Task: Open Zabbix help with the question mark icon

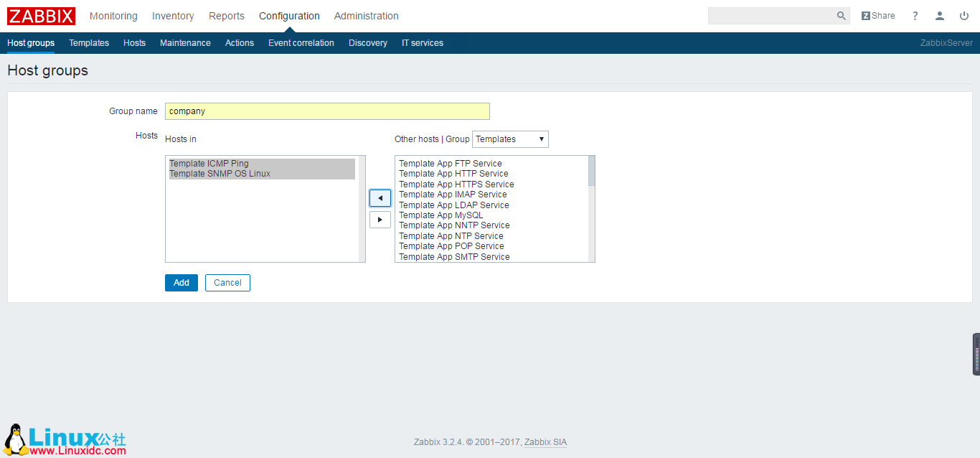Action: click(915, 15)
